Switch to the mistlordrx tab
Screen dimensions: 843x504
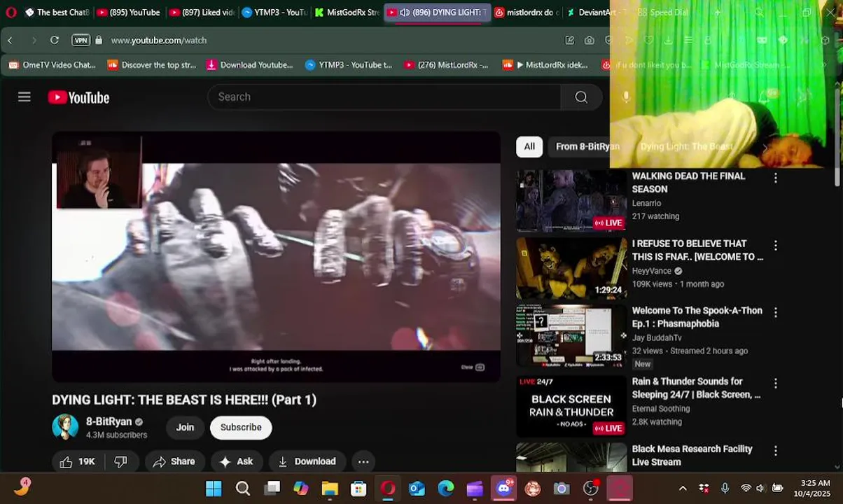[527, 13]
